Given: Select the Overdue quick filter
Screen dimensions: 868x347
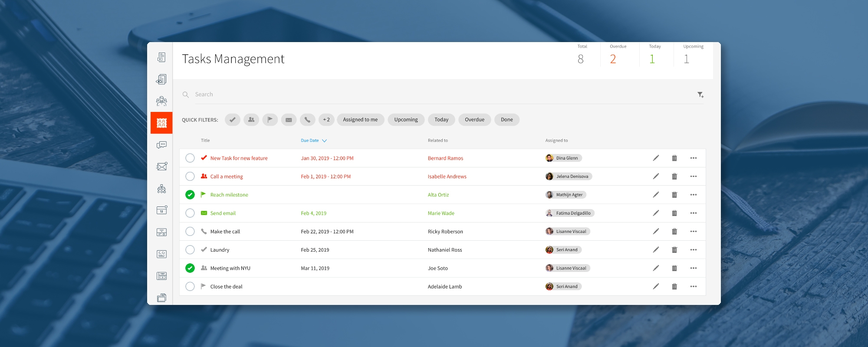Looking at the screenshot, I should click(x=474, y=120).
